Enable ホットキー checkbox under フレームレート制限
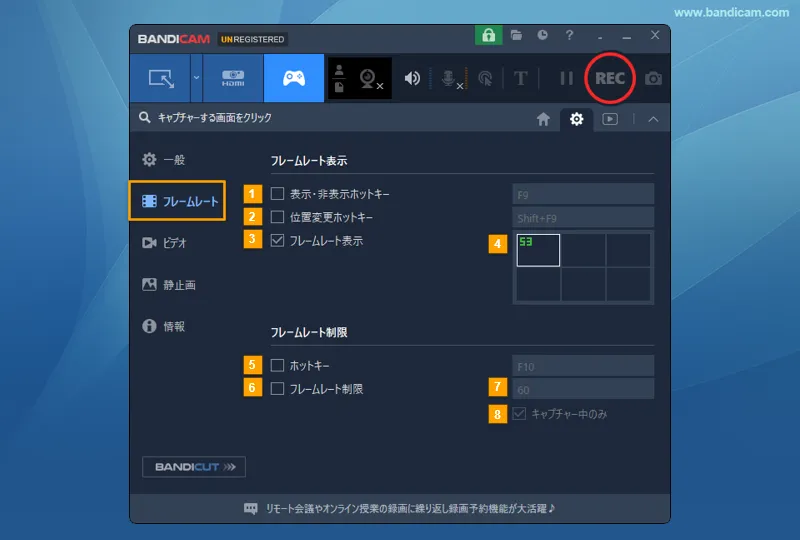800x540 pixels. click(x=277, y=365)
